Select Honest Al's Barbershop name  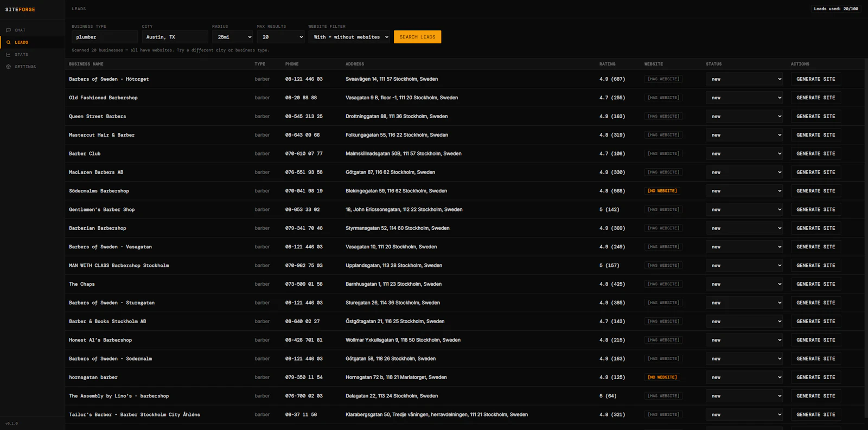point(100,340)
